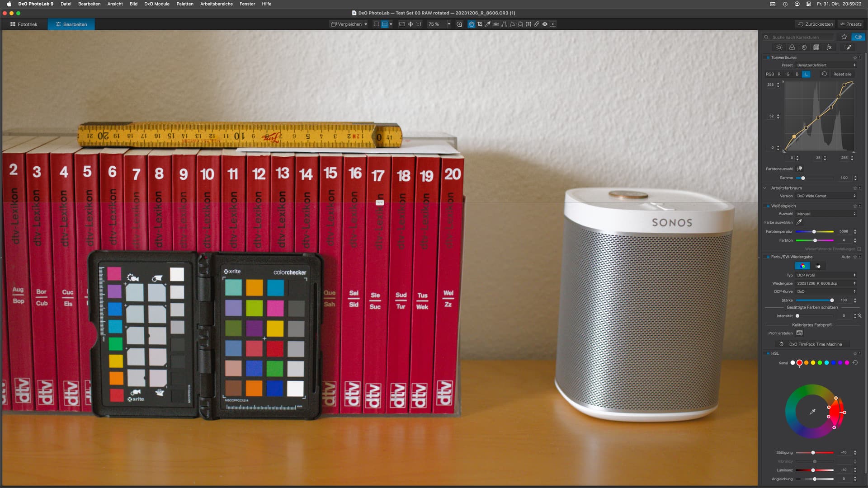Click the Reset alle button
Screen dimensions: 868x488
842,74
